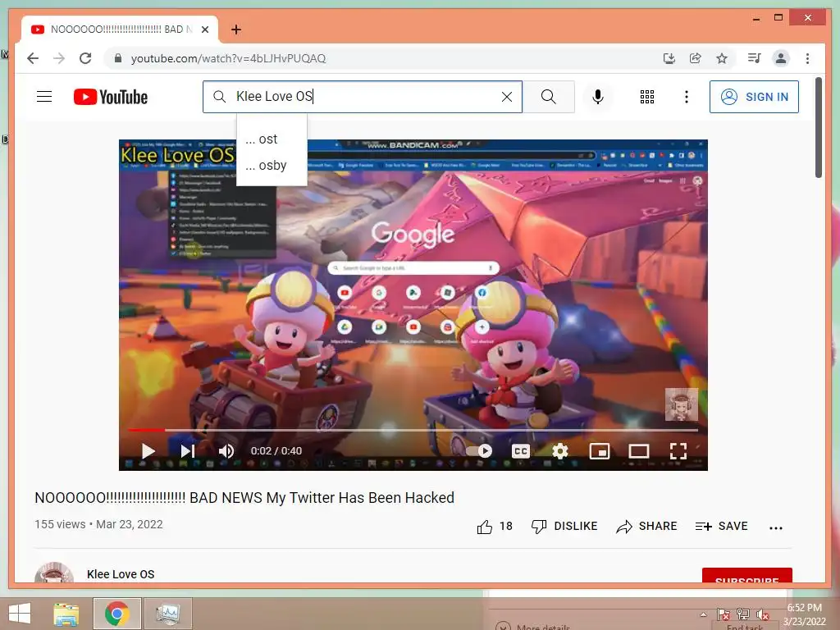Enter full screen mode
840x630 pixels.
point(678,451)
